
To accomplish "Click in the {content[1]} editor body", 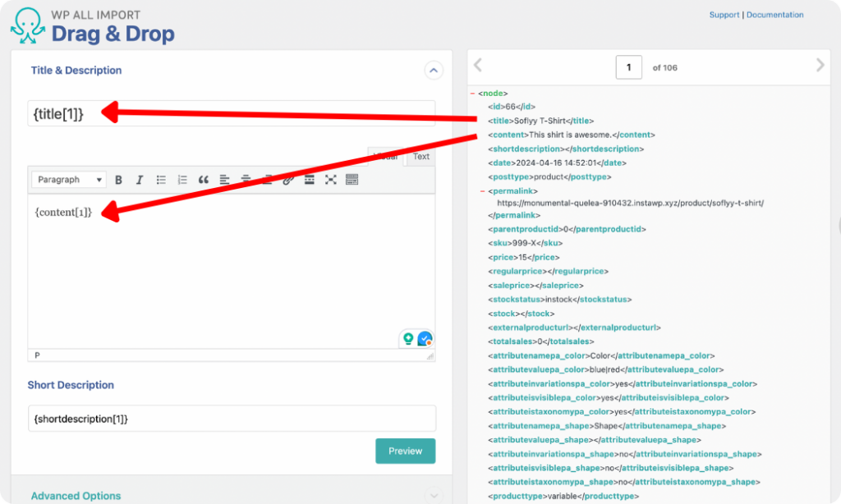I will 232,272.
